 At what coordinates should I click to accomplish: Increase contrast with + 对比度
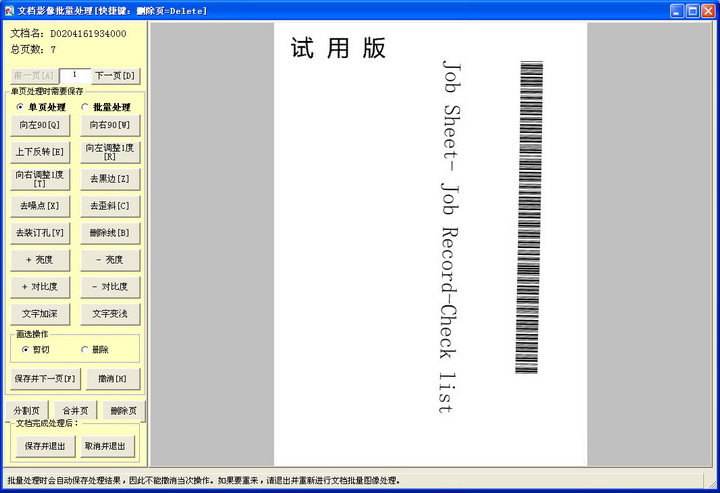40,287
